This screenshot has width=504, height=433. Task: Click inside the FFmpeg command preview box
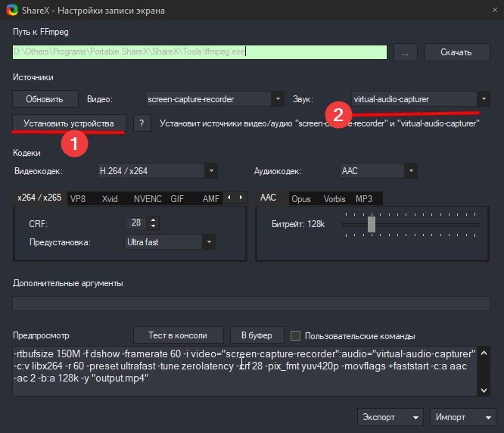click(x=244, y=371)
